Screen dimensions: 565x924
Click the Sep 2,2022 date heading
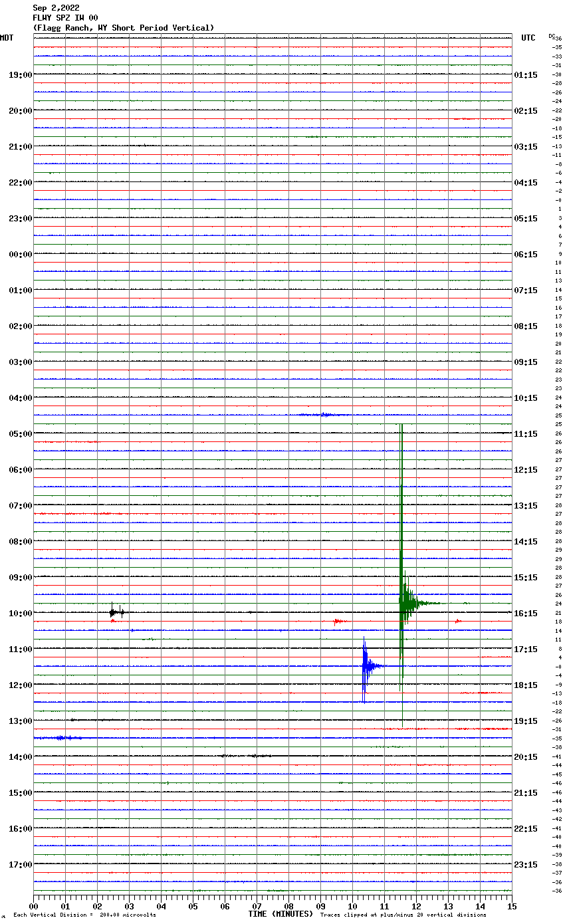pos(56,8)
